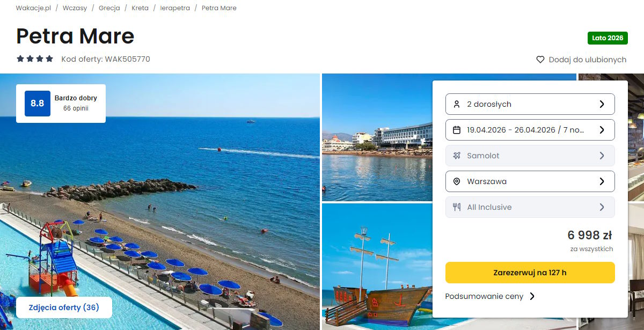
Task: Open the Wczasy breadcrumb link
Action: (75, 8)
